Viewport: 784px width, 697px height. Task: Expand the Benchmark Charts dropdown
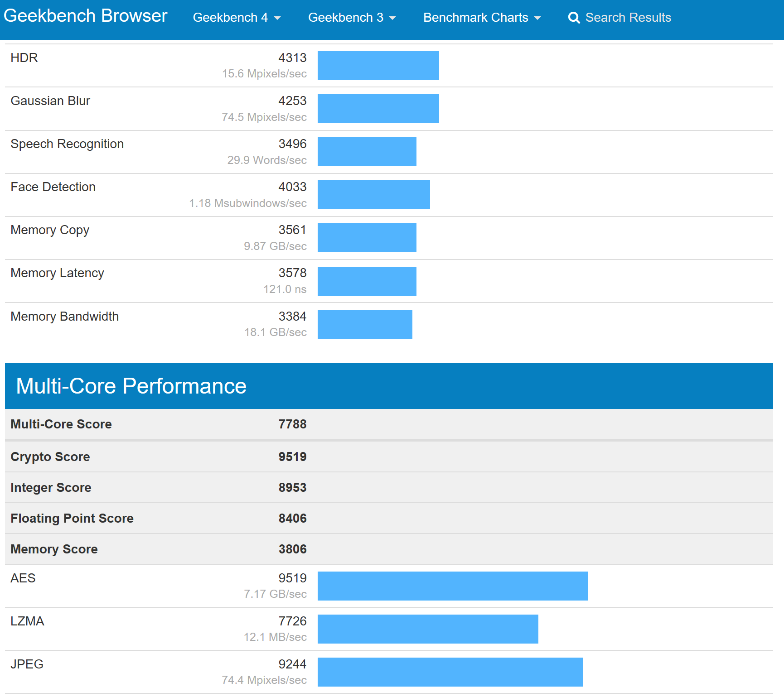tap(482, 18)
